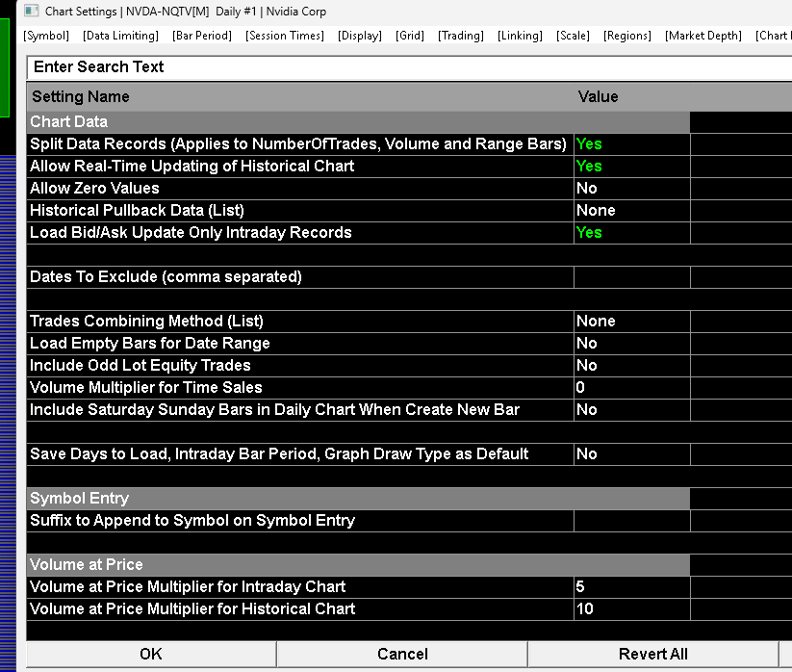Select the [Market Depth] tab
The width and height of the screenshot is (792, 672).
[x=703, y=36]
